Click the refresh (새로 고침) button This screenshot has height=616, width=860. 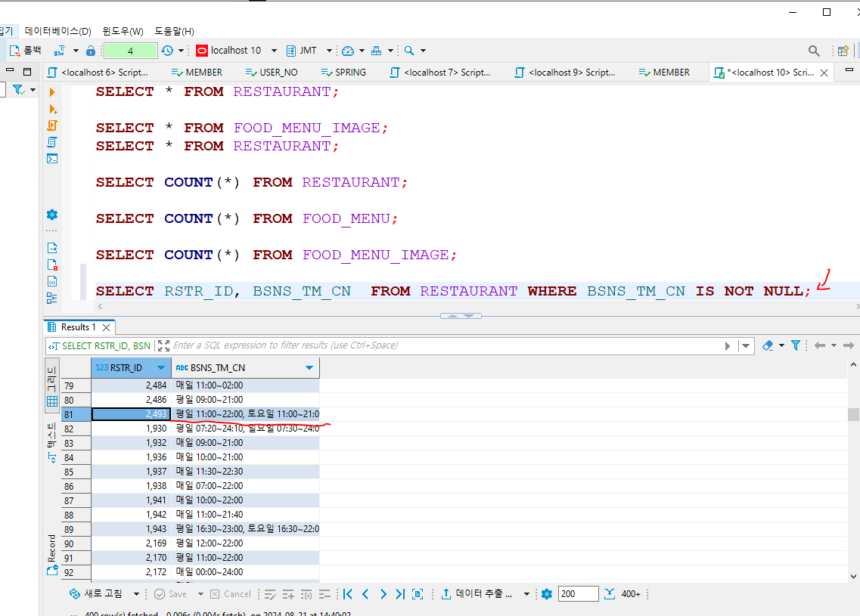pos(97,593)
